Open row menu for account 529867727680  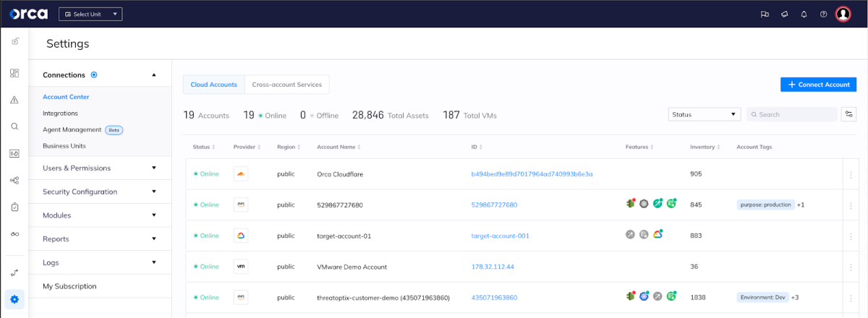coord(851,205)
